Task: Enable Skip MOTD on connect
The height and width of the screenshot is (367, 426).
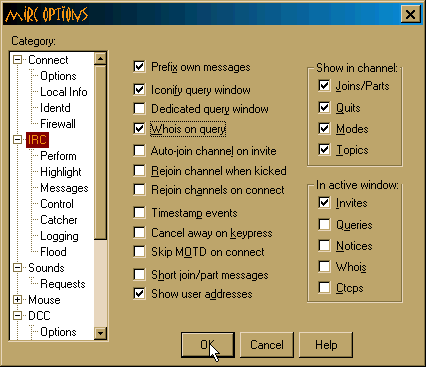Action: [139, 252]
